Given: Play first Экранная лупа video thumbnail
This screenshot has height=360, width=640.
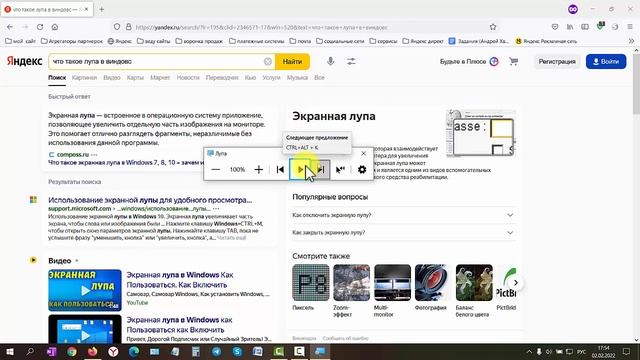Looking at the screenshot, I should tap(85, 290).
